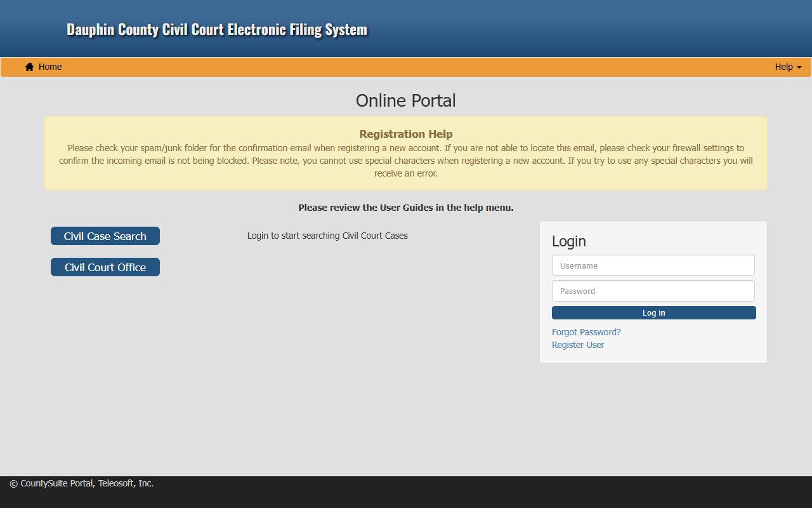Click the Home house icon
This screenshot has height=508, width=812.
pos(29,67)
